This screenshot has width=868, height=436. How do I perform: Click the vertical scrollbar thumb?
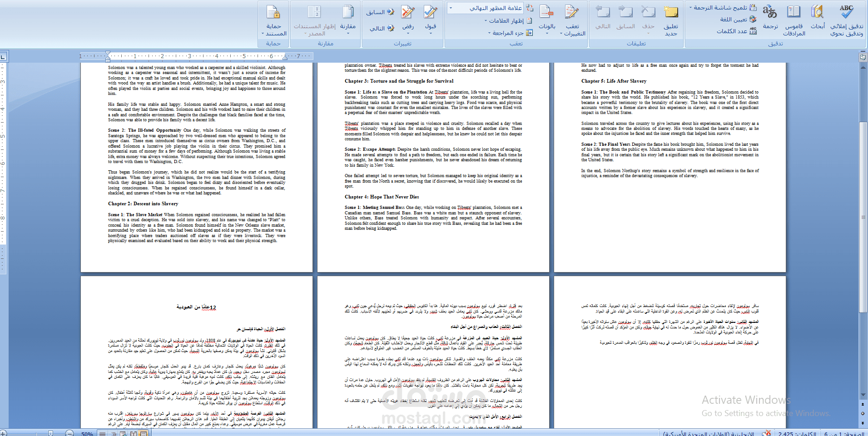pos(863,216)
